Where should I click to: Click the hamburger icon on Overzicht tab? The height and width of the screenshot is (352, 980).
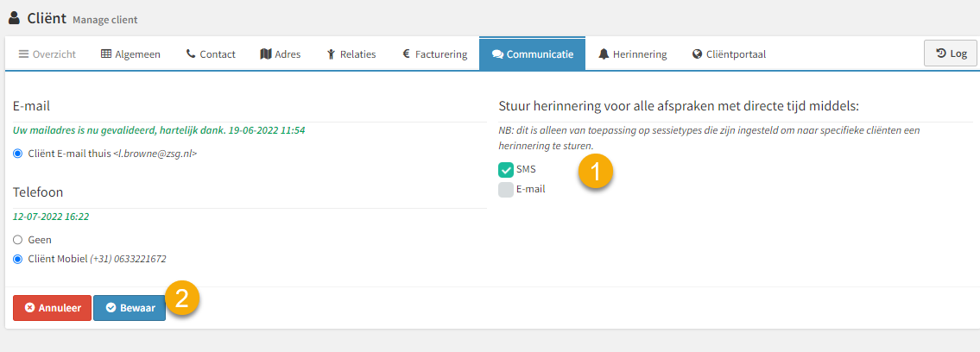24,54
